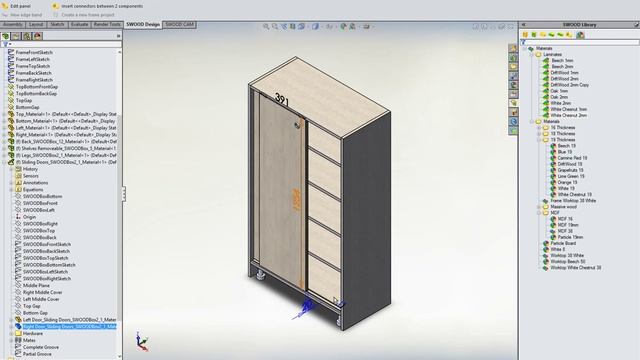Switch to the SWOOD CAM tab
Viewport: 640px width, 360px height.
point(180,24)
